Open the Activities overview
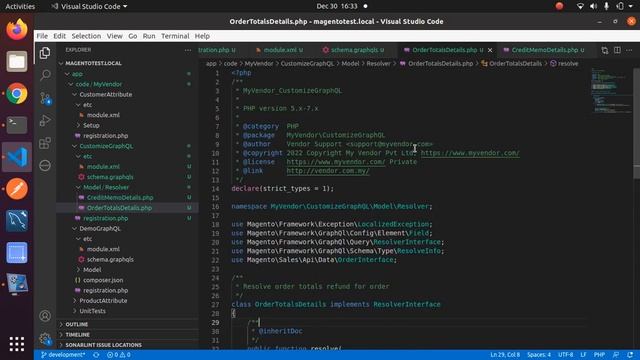Image resolution: width=640 pixels, height=360 pixels. tap(20, 6)
